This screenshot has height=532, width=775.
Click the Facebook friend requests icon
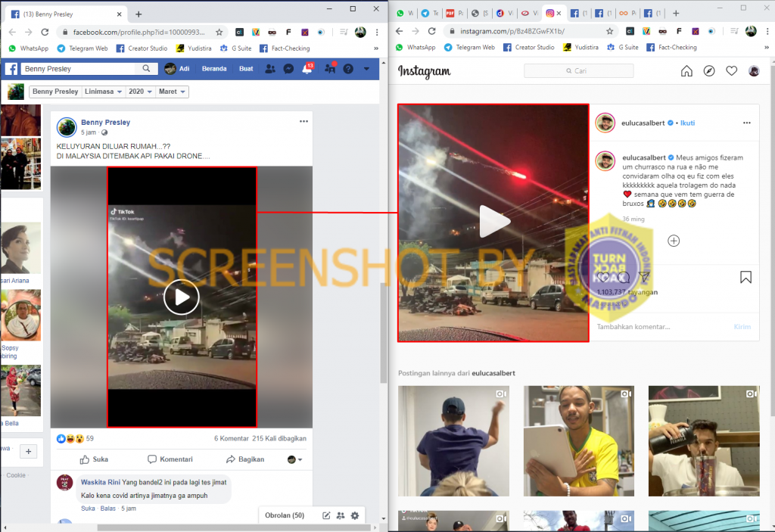tap(270, 69)
